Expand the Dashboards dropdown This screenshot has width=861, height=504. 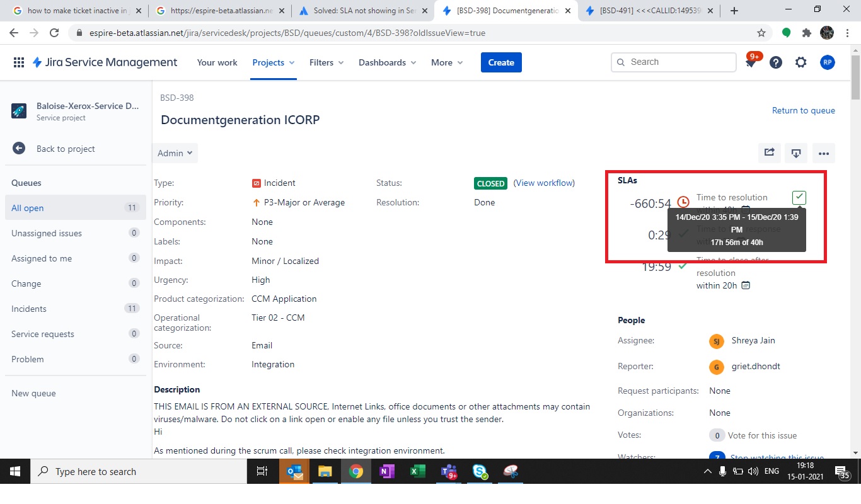click(x=388, y=62)
